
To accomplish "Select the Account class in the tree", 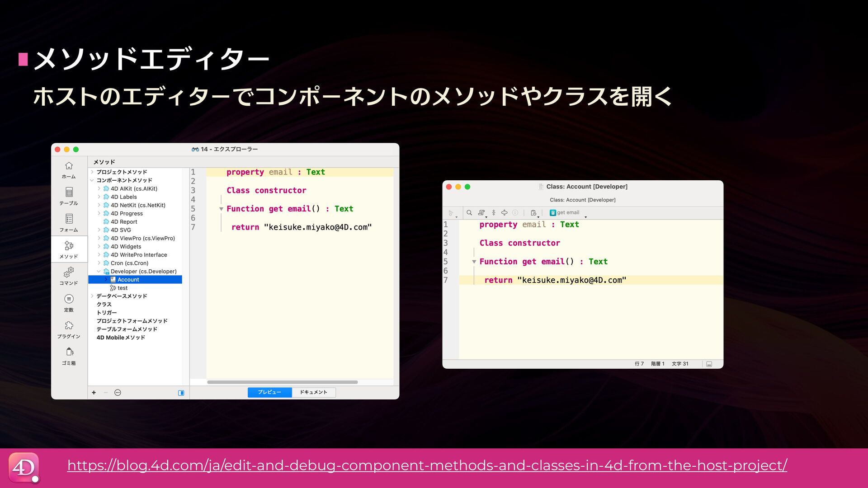I will tap(135, 280).
